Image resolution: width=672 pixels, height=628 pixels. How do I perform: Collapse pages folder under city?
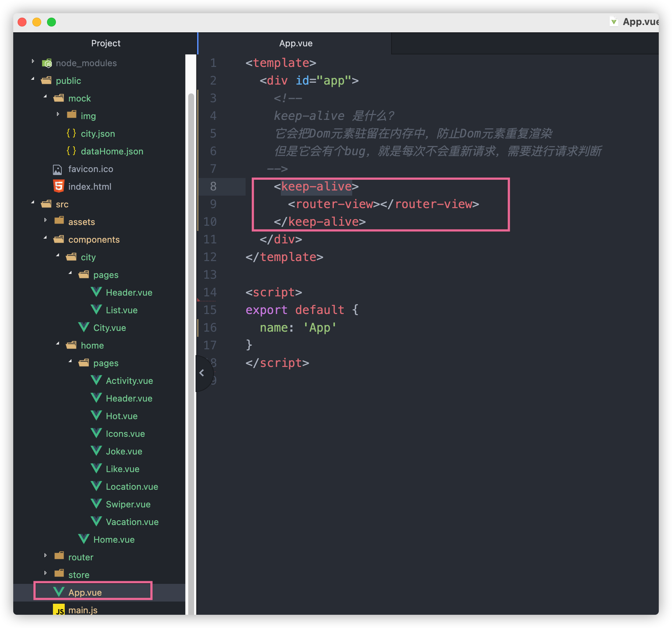point(71,273)
